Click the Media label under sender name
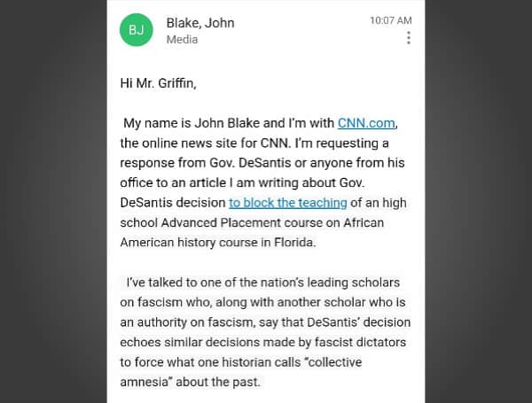 182,40
